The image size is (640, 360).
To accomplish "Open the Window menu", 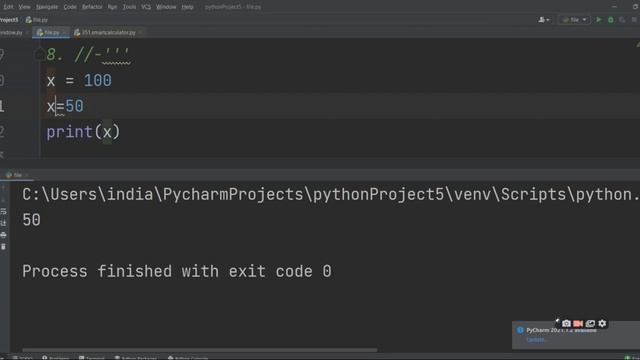I will 166,7.
